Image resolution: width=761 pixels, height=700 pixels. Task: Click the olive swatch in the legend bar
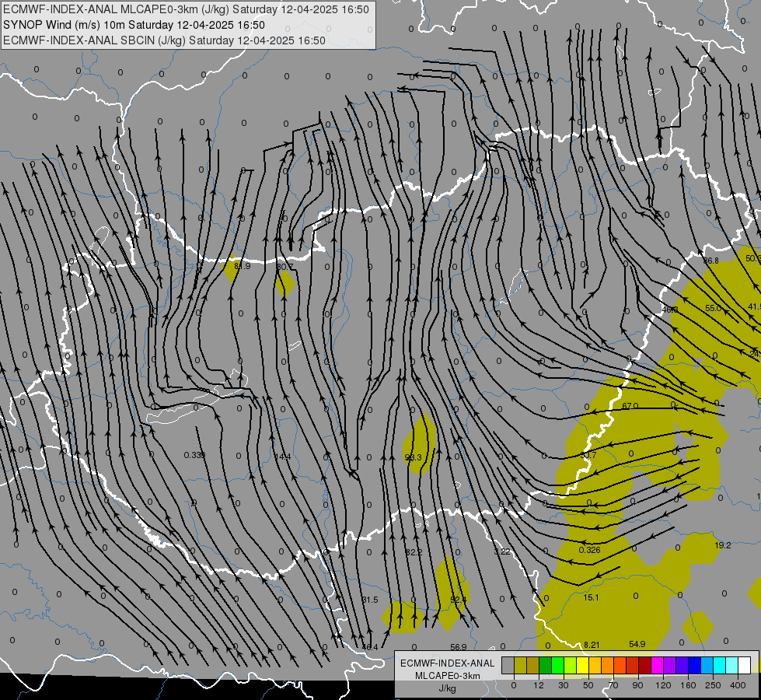click(520, 665)
